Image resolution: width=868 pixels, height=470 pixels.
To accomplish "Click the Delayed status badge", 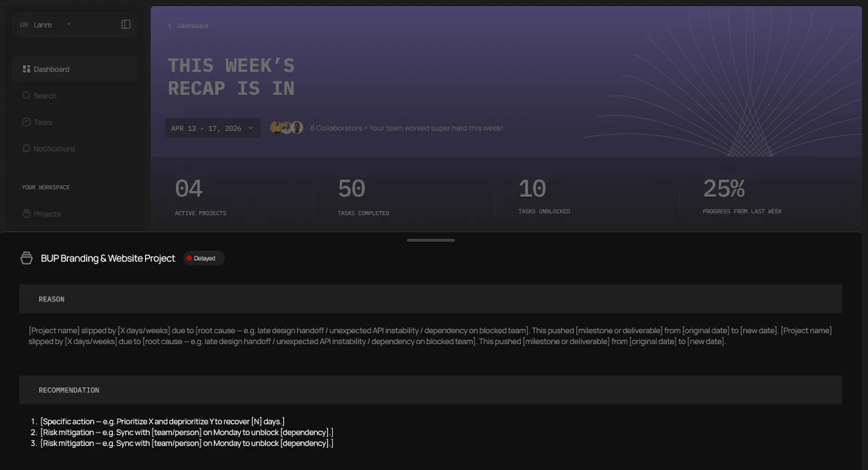I will click(204, 258).
